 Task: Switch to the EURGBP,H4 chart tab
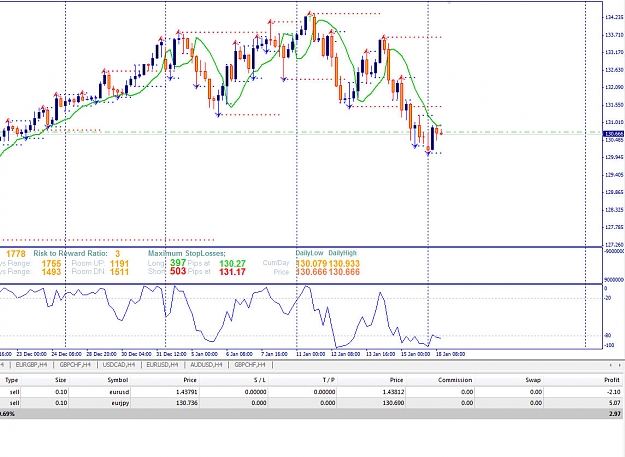coord(29,365)
